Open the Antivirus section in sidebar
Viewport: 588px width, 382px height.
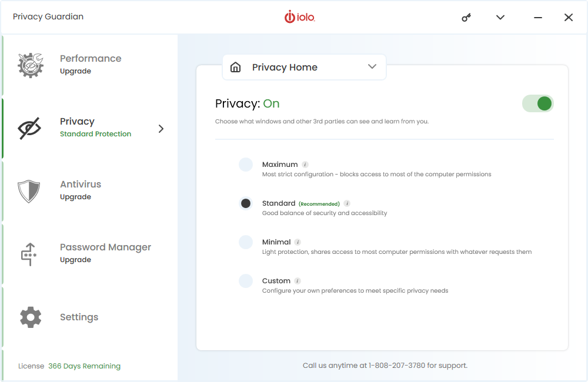90,191
